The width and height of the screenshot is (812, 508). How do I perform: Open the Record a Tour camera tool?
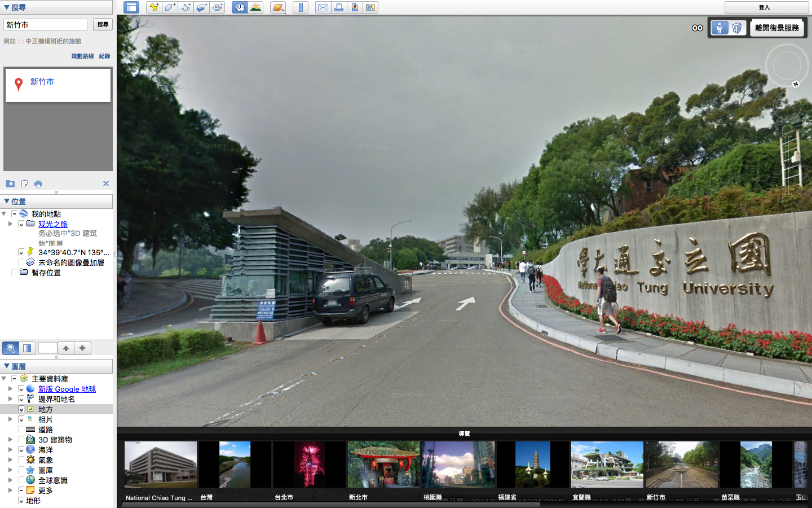[218, 7]
